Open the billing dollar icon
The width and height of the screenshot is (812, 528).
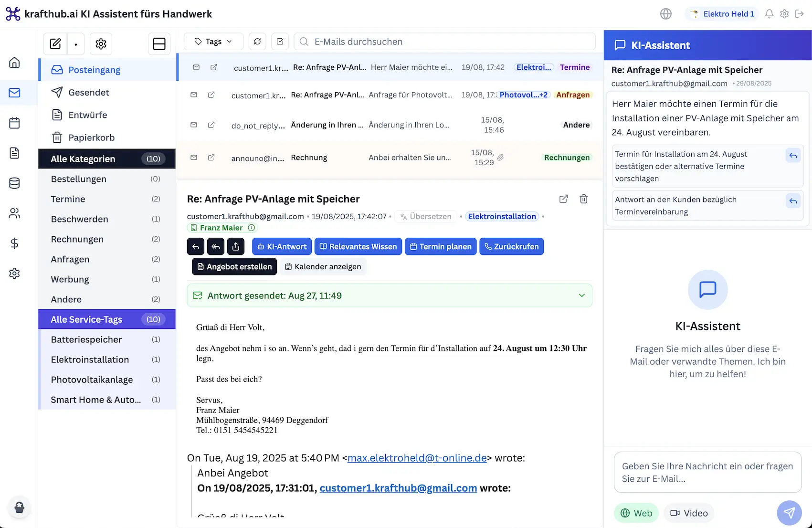click(14, 243)
